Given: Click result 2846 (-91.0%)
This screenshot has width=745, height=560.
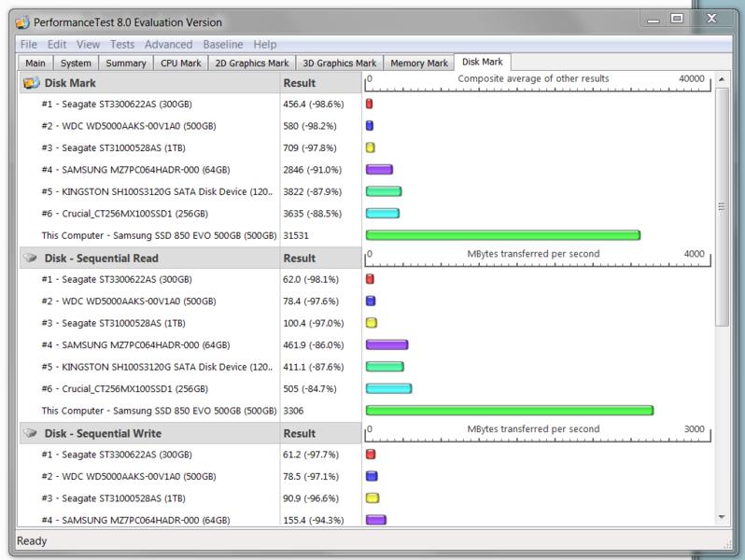Looking at the screenshot, I should 313,170.
